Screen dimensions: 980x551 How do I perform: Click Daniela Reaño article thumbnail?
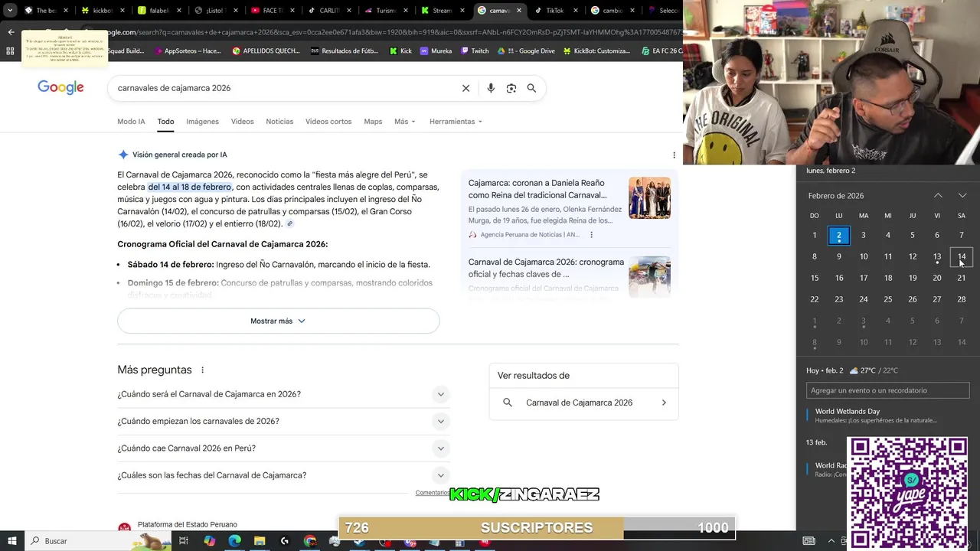coord(649,198)
